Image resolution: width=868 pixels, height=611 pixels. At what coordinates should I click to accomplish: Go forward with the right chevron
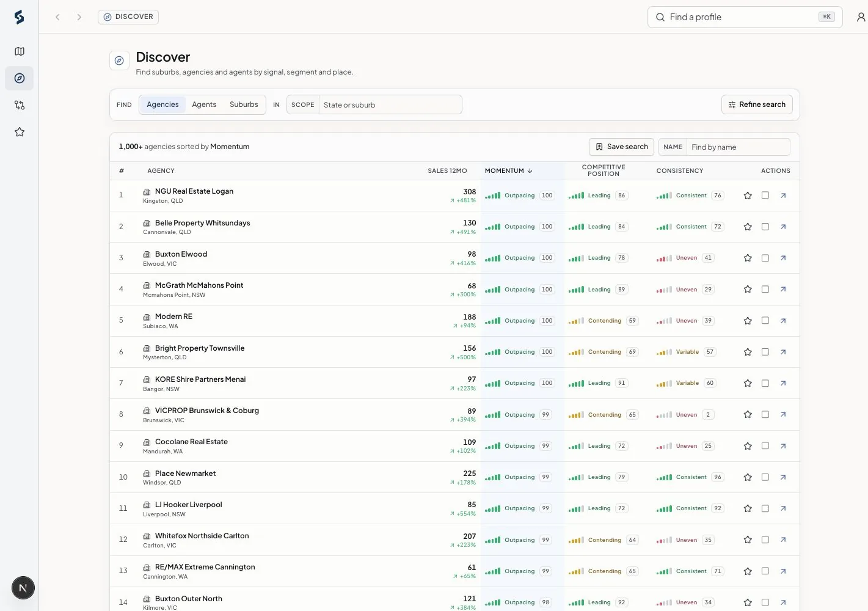point(79,17)
